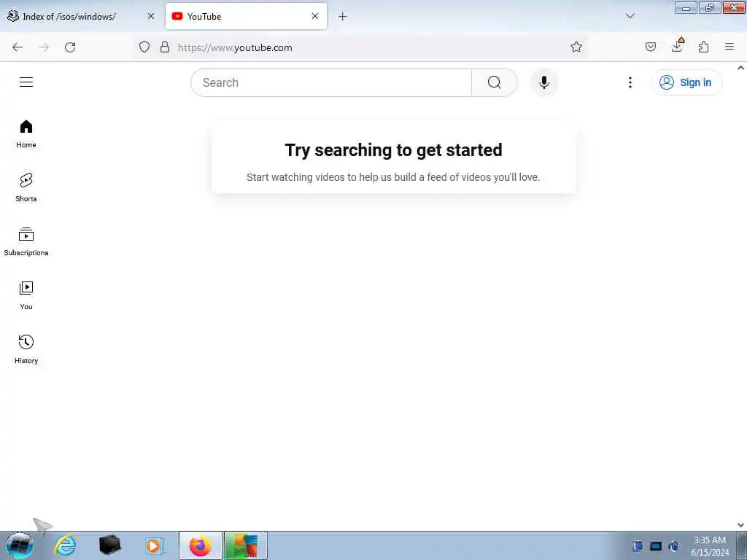747x560 pixels.
Task: Click the Sign in button
Action: (x=686, y=82)
